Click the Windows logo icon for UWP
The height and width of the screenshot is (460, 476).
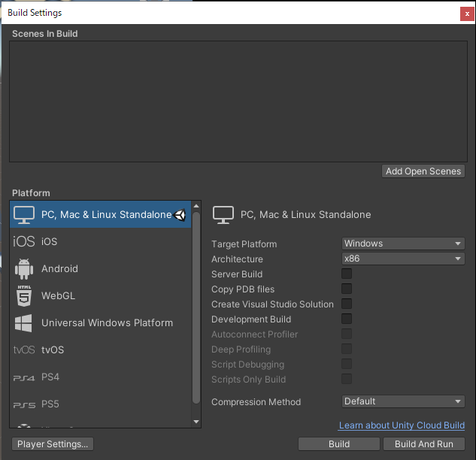click(23, 323)
